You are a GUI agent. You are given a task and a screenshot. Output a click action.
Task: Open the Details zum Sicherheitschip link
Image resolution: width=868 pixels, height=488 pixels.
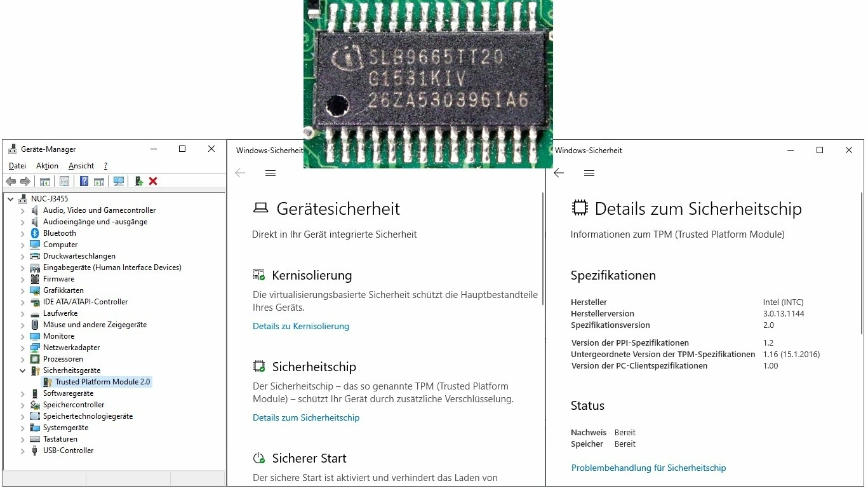click(306, 417)
